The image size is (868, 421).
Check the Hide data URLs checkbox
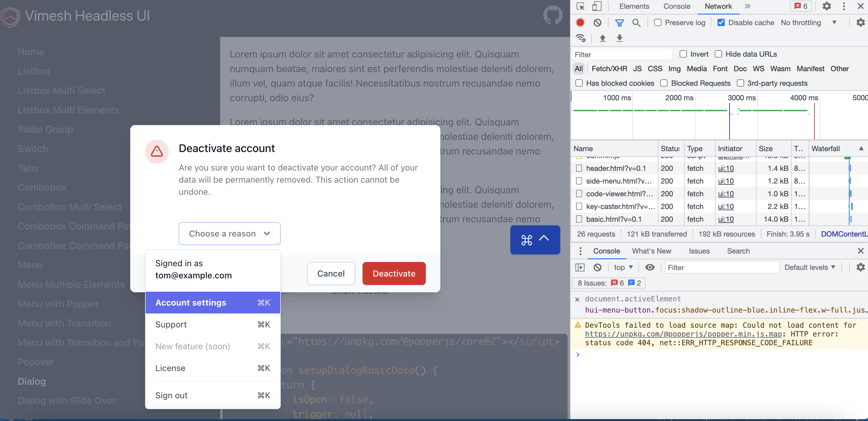718,54
